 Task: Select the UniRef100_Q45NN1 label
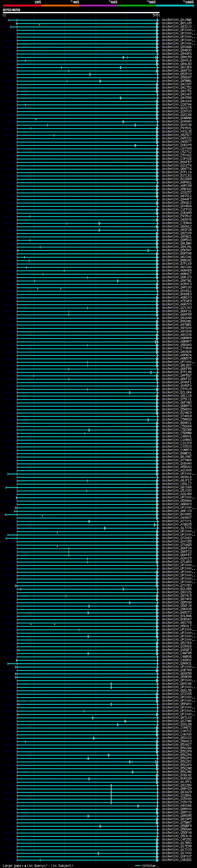click(177, 81)
